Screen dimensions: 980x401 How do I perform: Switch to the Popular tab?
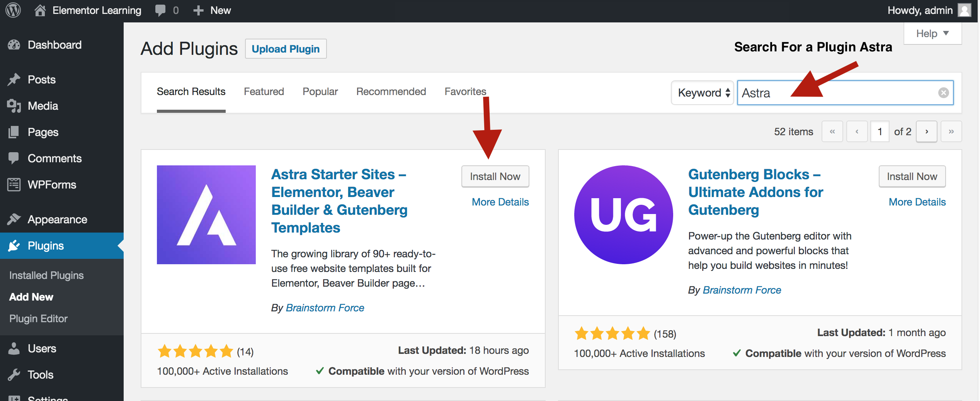[x=320, y=92]
